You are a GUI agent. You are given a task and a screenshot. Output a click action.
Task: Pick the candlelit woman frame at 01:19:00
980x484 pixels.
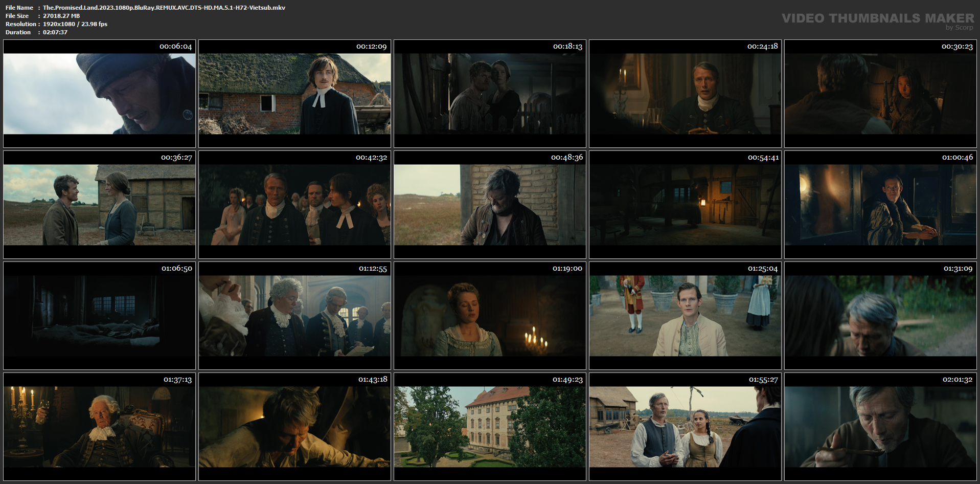tap(490, 316)
